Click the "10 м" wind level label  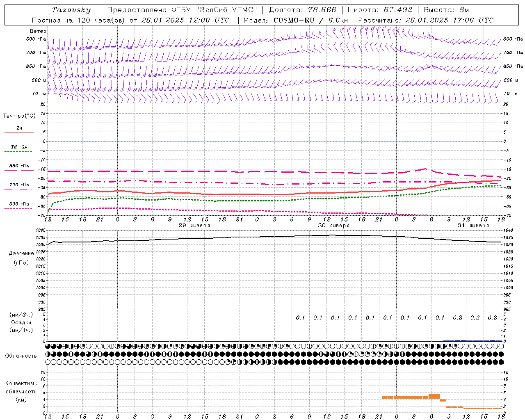(39, 94)
